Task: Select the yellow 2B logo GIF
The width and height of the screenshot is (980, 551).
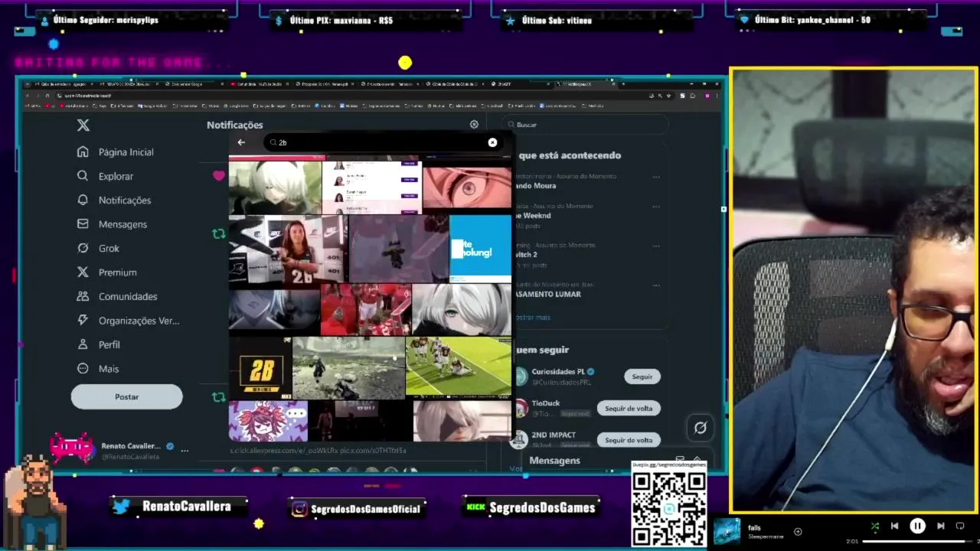Action: coord(260,368)
